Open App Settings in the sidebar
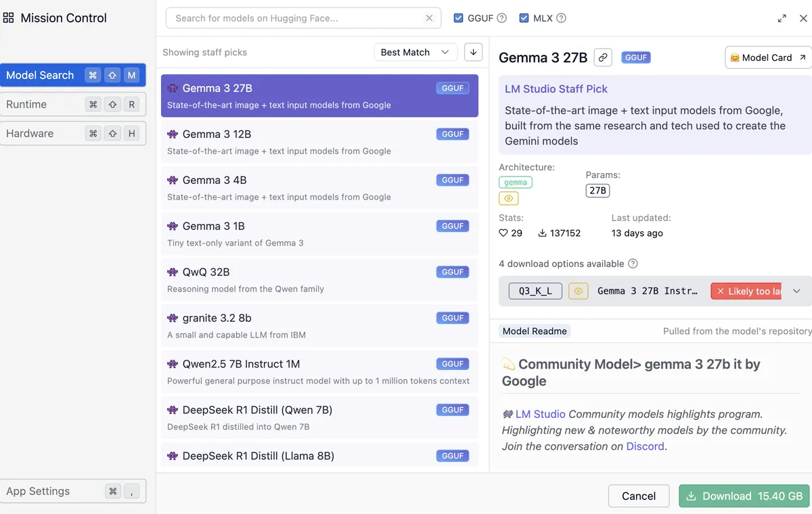This screenshot has width=812, height=514. pos(72,491)
